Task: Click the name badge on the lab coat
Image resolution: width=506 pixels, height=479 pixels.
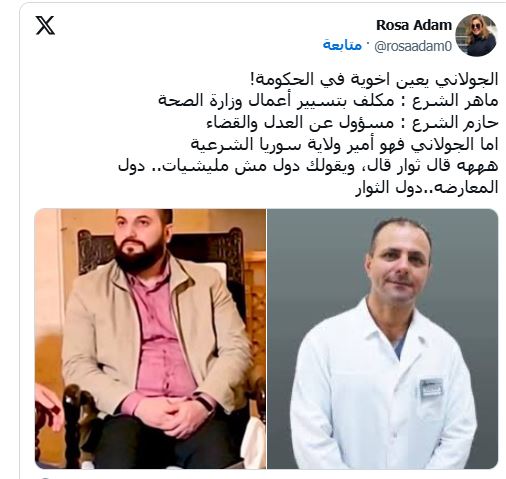Action: (431, 388)
